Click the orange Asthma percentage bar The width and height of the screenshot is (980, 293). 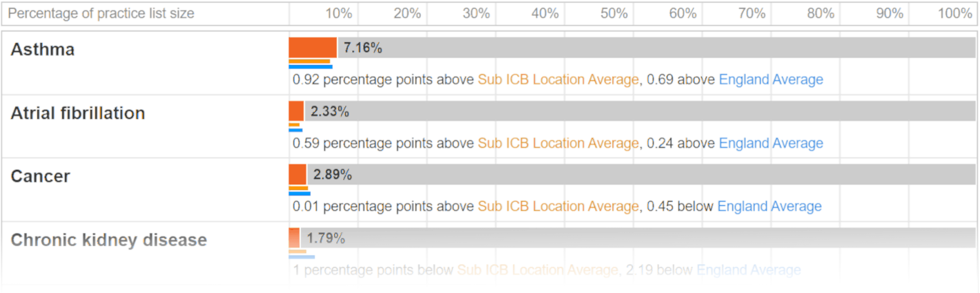[313, 48]
